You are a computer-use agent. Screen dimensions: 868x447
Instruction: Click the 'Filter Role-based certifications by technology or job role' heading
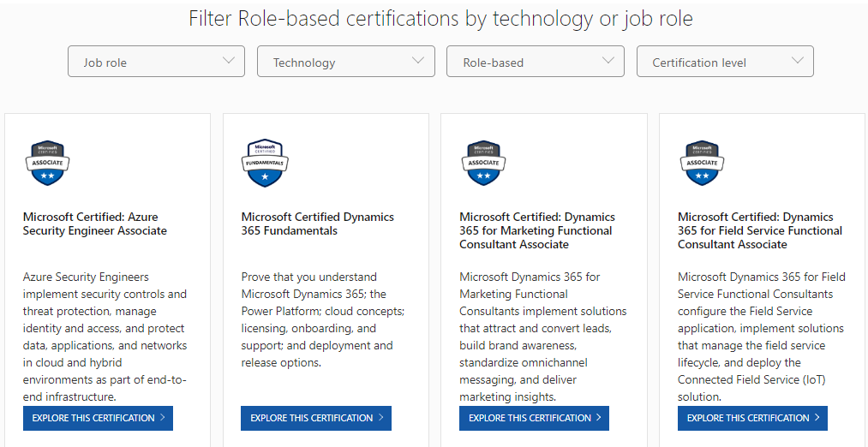pyautogui.click(x=440, y=19)
